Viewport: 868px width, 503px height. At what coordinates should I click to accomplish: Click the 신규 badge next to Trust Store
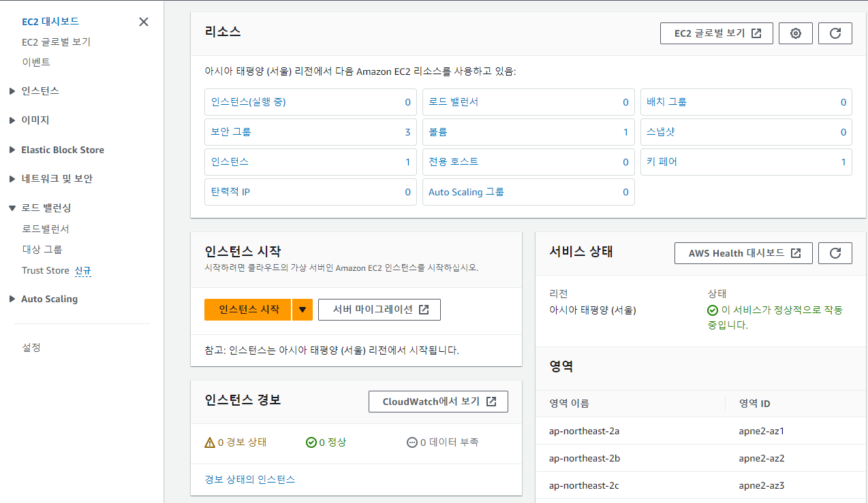[83, 271]
